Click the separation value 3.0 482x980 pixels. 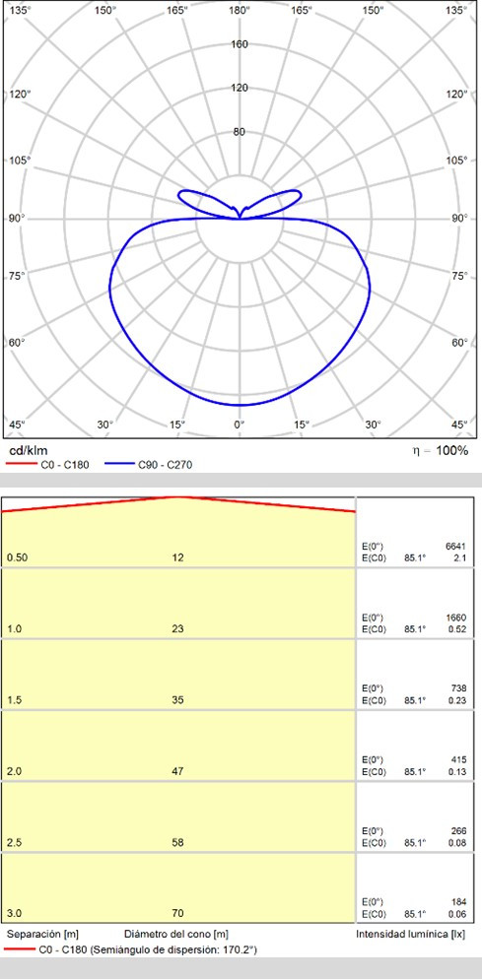tap(13, 914)
